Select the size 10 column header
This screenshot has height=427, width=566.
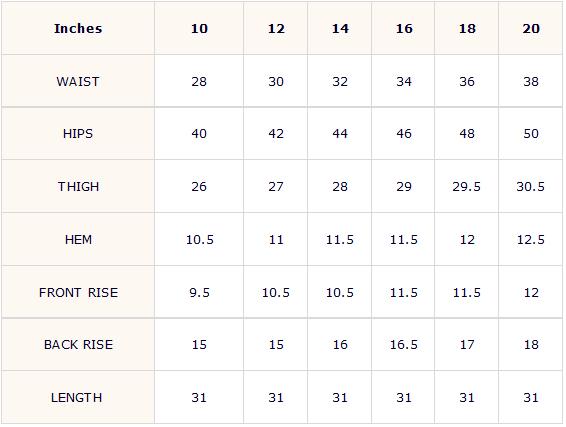coord(199,29)
